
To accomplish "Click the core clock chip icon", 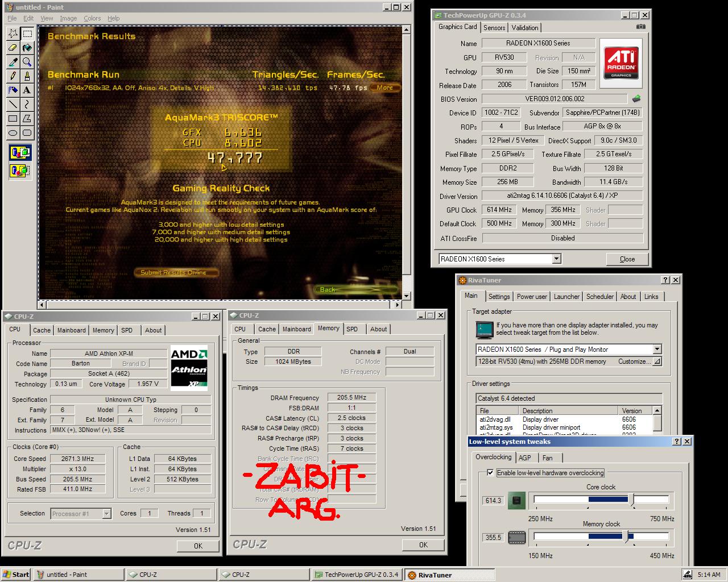I will tap(516, 501).
